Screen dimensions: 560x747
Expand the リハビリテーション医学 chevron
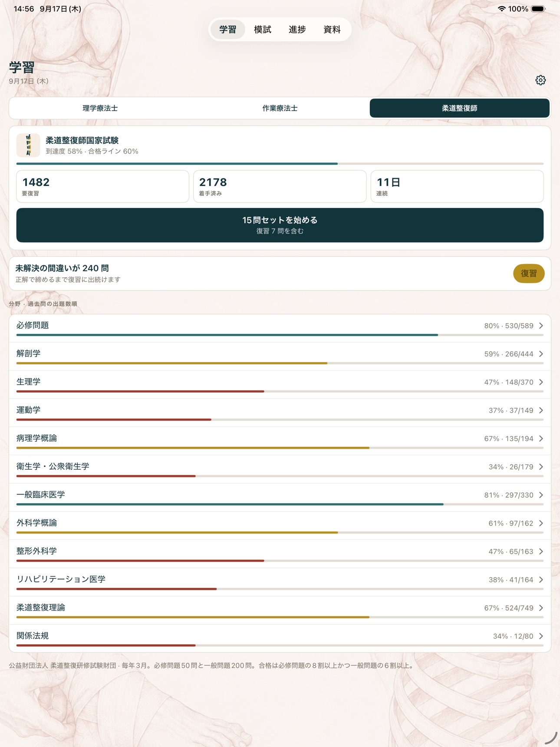pos(541,580)
